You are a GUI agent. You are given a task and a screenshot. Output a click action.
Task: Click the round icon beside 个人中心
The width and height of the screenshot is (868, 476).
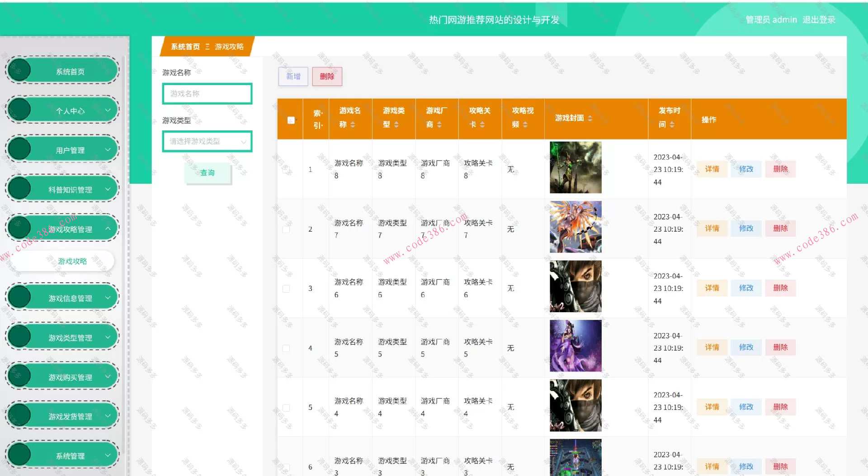[19, 109]
